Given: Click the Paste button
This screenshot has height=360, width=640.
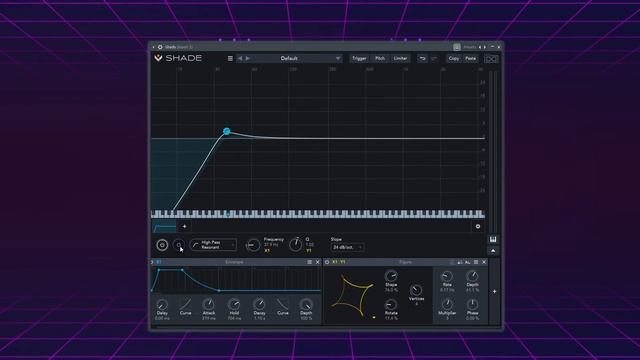Looking at the screenshot, I should (x=471, y=58).
